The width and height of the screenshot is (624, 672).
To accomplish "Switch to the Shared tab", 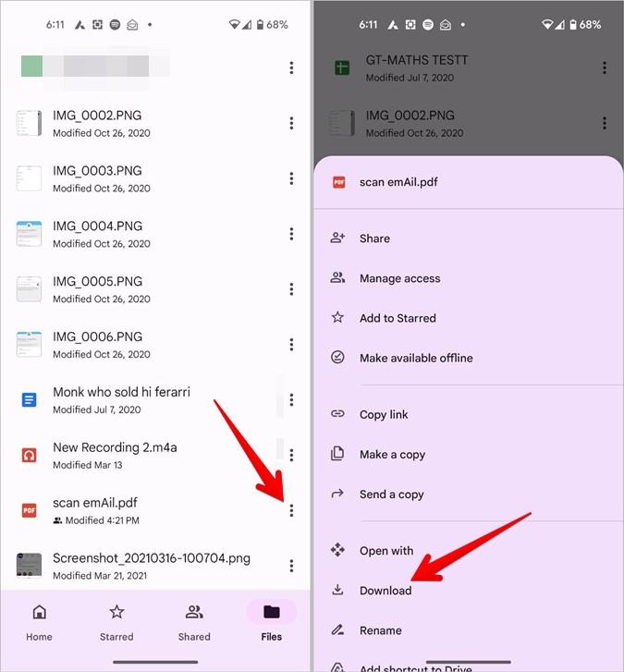I will click(194, 622).
